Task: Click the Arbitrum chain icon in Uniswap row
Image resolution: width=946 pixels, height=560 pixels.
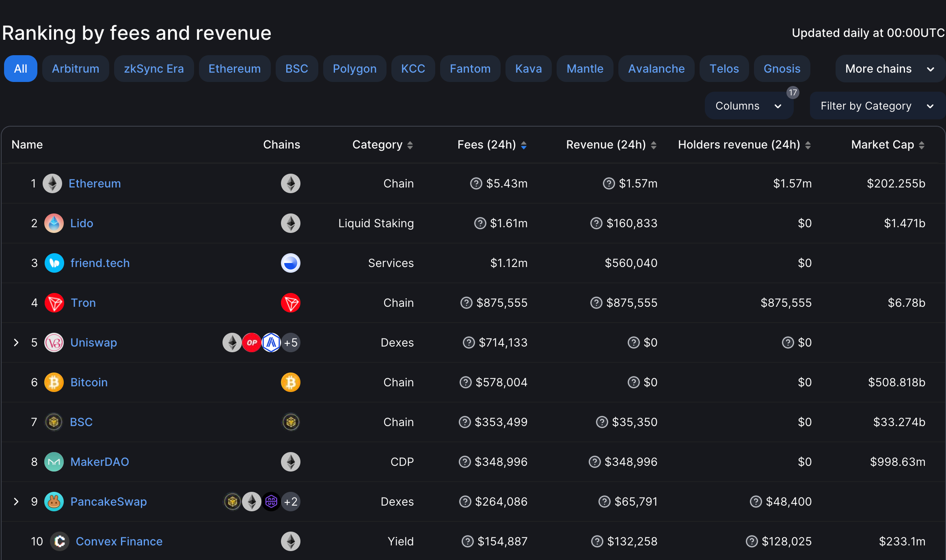Action: (x=271, y=342)
